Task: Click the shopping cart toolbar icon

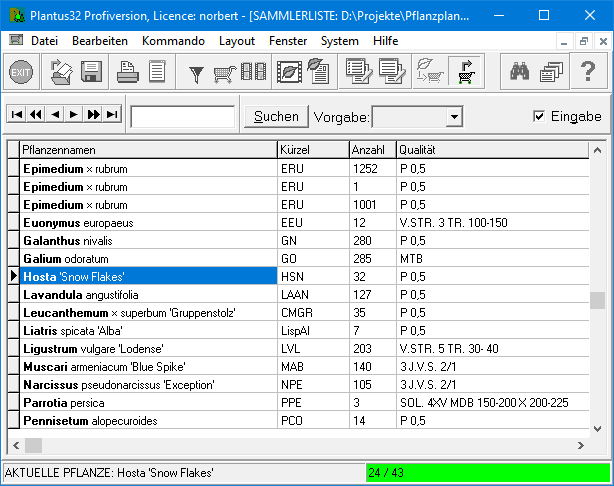Action: click(225, 72)
